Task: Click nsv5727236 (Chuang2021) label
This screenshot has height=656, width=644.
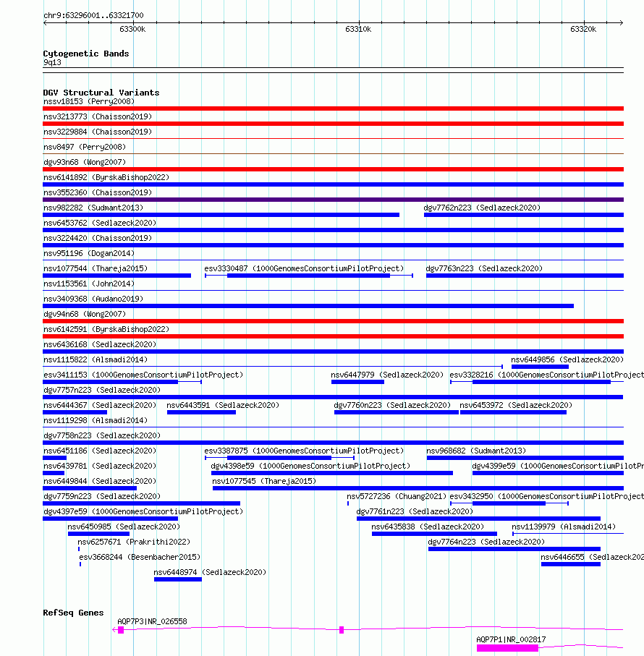Action: [397, 497]
